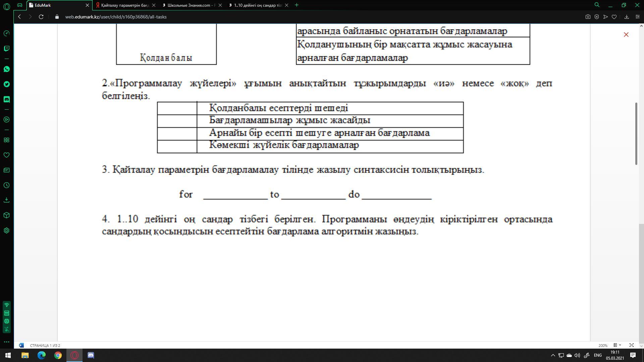Open Twitter sidebar panel
This screenshot has height=362, width=644.
click(x=6, y=84)
